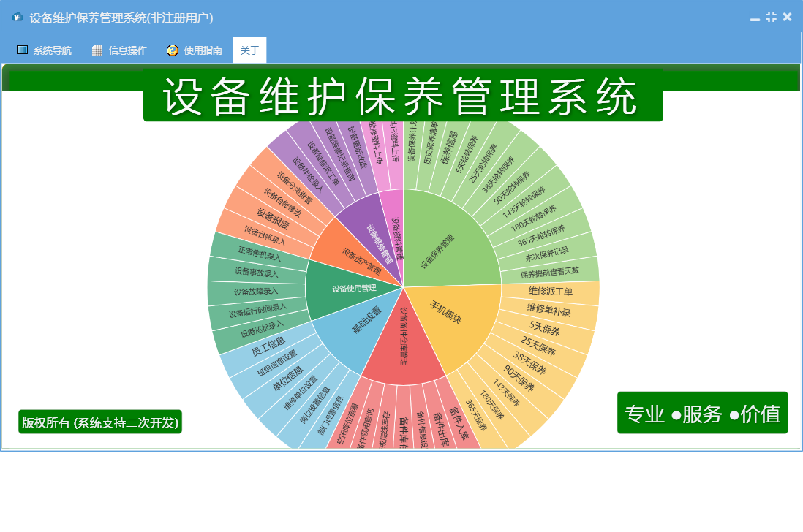
Task: Open 90天轮转保养 segment
Action: tap(512, 189)
